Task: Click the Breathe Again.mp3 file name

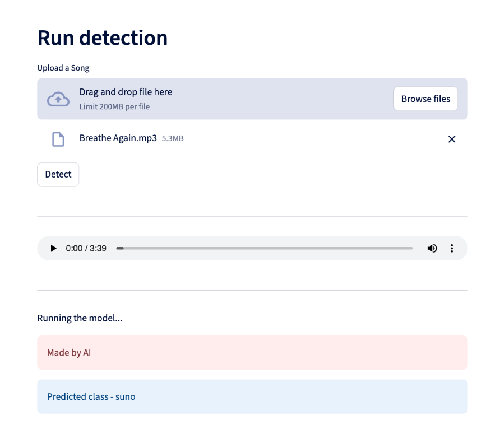Action: tap(118, 138)
